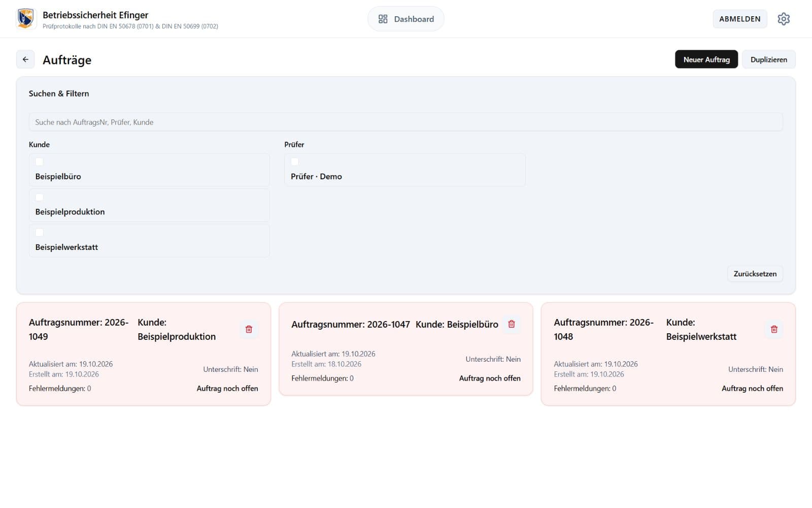The image size is (812, 508).
Task: Focus the Suche nach AuftragsNr search field
Action: pyautogui.click(x=405, y=122)
